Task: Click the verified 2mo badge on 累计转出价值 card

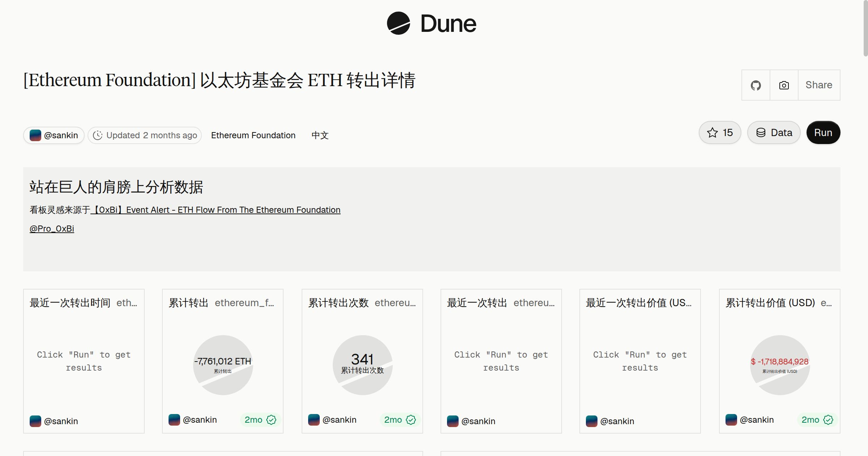Action: [817, 420]
